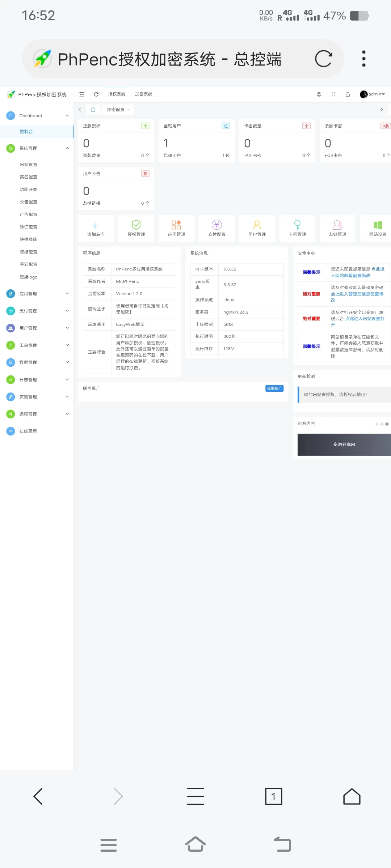Toggle sidebar collapse icon in header
This screenshot has height=868, width=391.
tap(82, 94)
